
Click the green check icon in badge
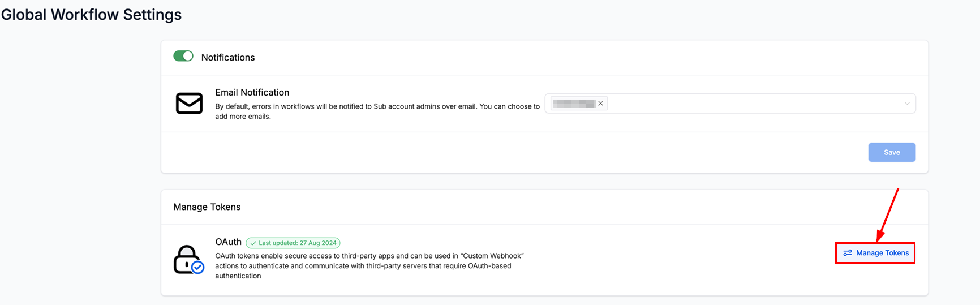253,243
